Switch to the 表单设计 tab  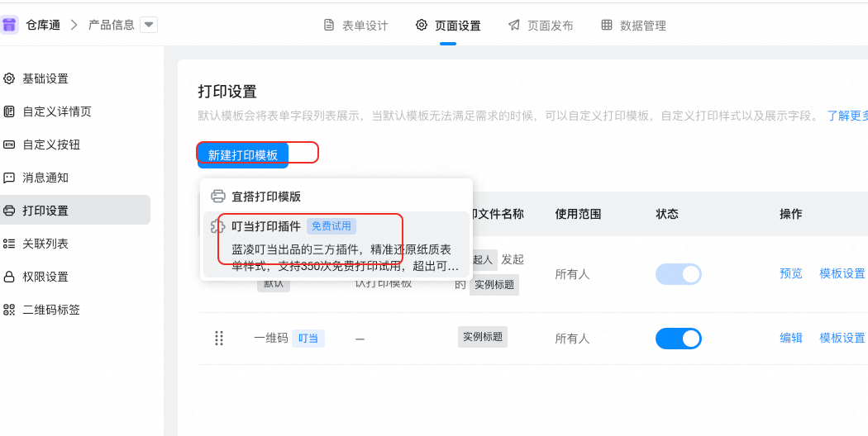pos(356,26)
